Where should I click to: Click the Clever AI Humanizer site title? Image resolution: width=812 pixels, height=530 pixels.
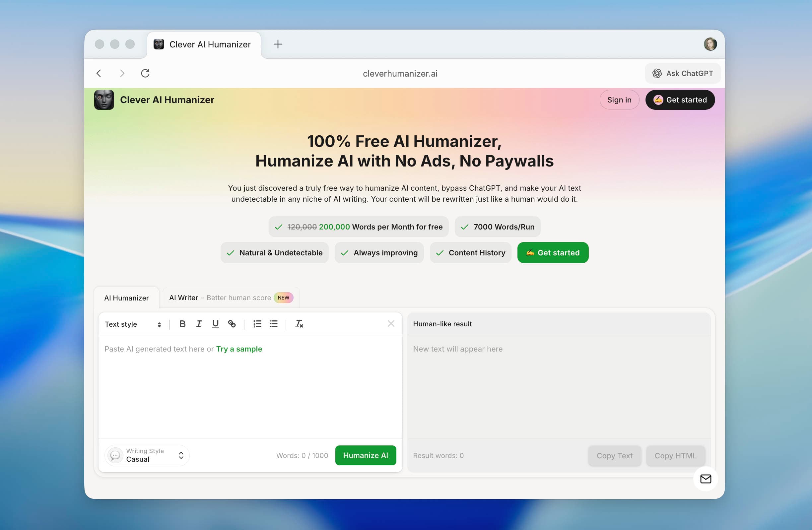167,99
